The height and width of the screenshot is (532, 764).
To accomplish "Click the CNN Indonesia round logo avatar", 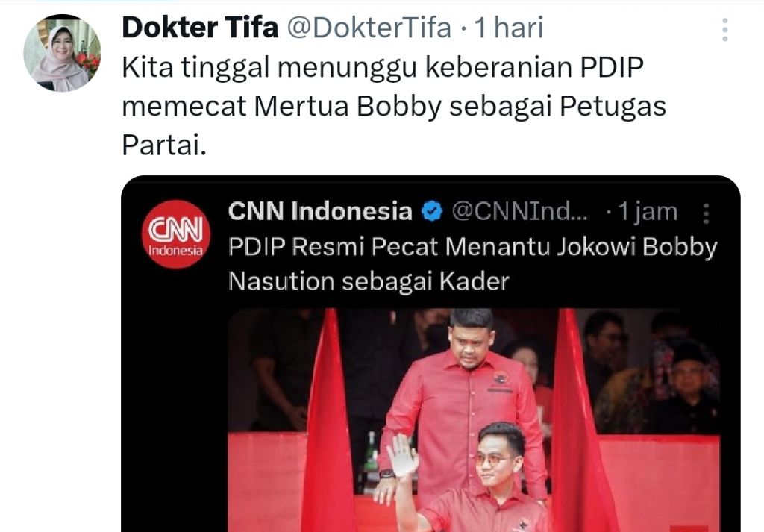I will point(176,234).
